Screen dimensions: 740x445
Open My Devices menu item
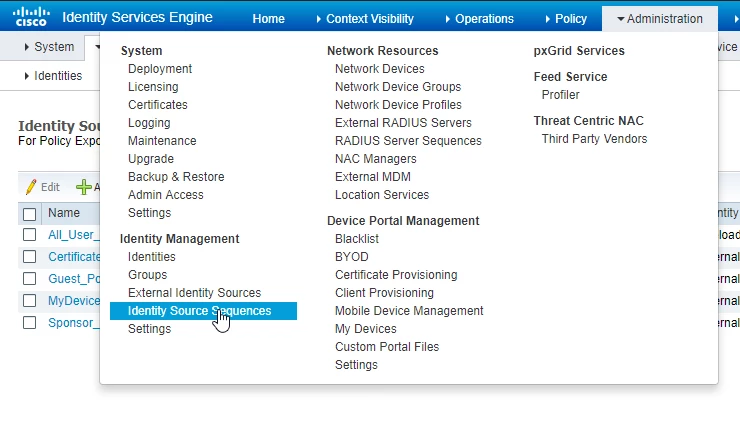click(x=366, y=329)
